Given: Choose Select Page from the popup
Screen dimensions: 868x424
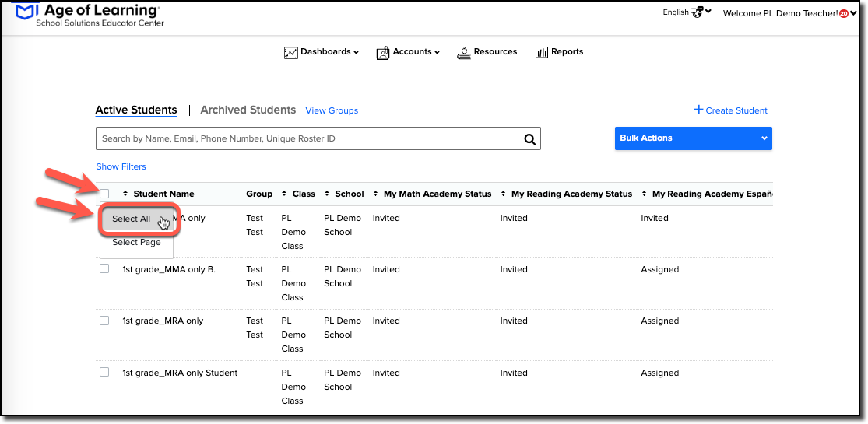Looking at the screenshot, I should point(136,243).
